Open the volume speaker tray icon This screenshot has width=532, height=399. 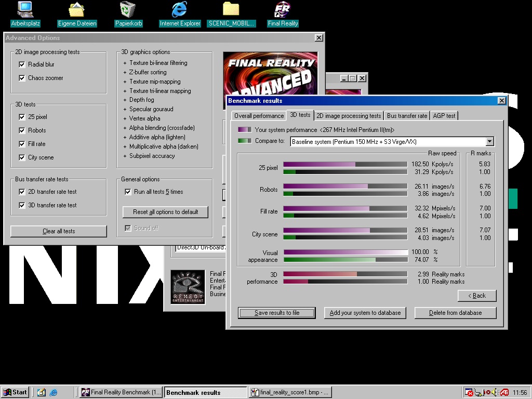pyautogui.click(x=495, y=393)
